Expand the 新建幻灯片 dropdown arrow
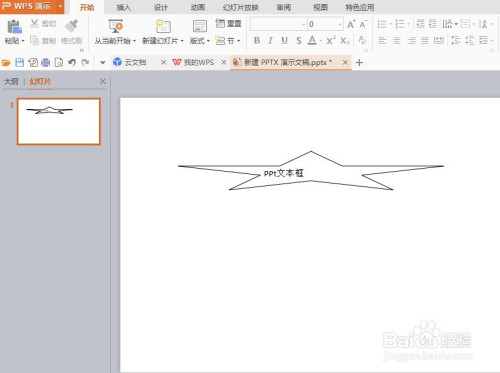This screenshot has width=500, height=373. coord(182,41)
